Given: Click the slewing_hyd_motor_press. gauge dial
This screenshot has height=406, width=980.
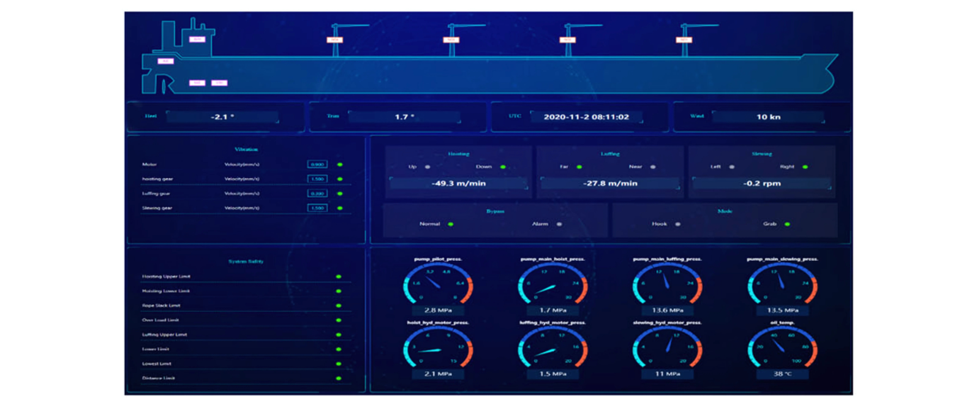Looking at the screenshot, I should pyautogui.click(x=667, y=348).
